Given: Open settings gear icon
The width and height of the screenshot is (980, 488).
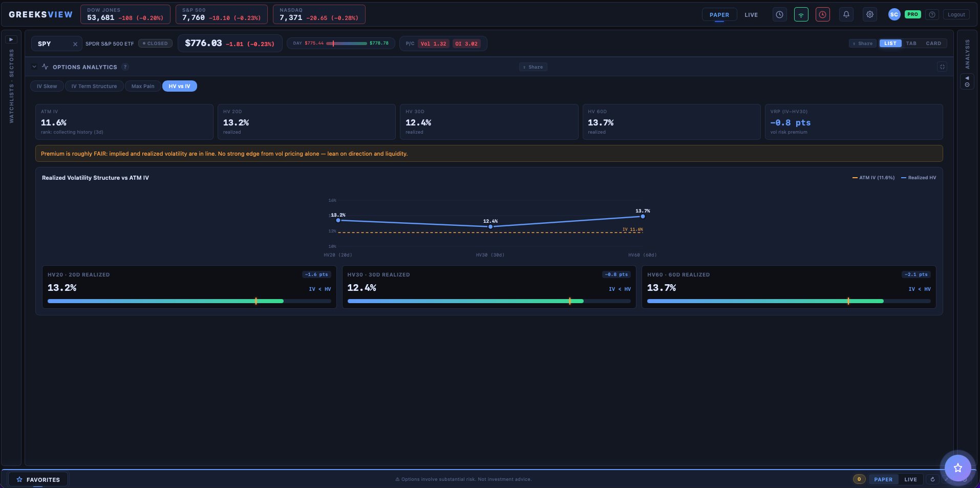Looking at the screenshot, I should 870,15.
